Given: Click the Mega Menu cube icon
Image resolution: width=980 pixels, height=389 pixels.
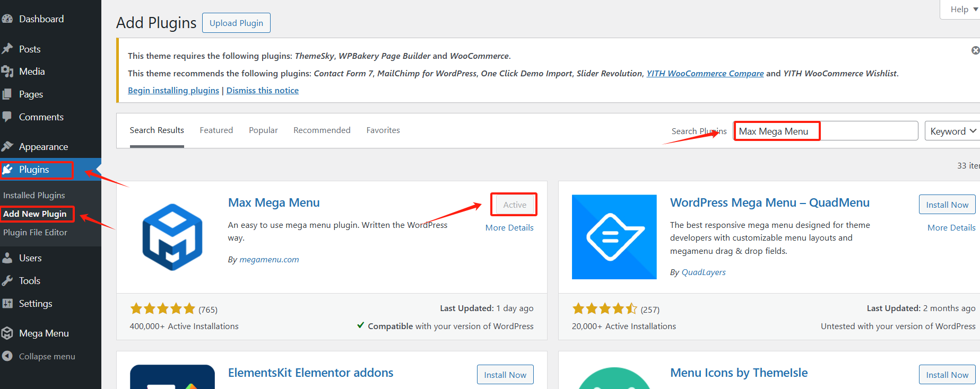Looking at the screenshot, I should pyautogui.click(x=7, y=333).
